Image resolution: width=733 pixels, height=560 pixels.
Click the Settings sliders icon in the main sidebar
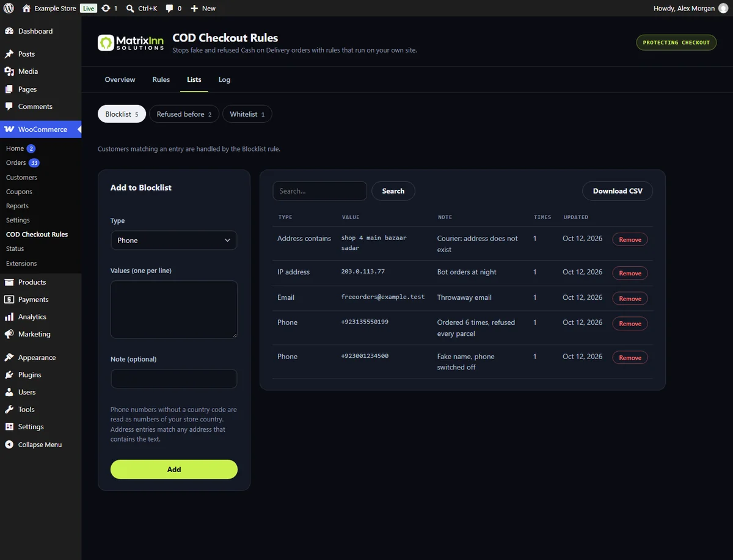[9, 427]
